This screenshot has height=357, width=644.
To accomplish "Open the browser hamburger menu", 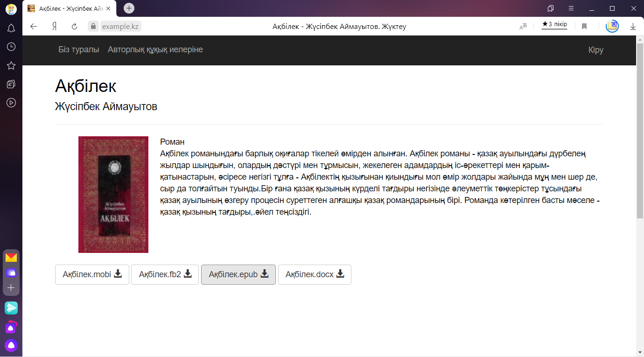I will pyautogui.click(x=571, y=8).
